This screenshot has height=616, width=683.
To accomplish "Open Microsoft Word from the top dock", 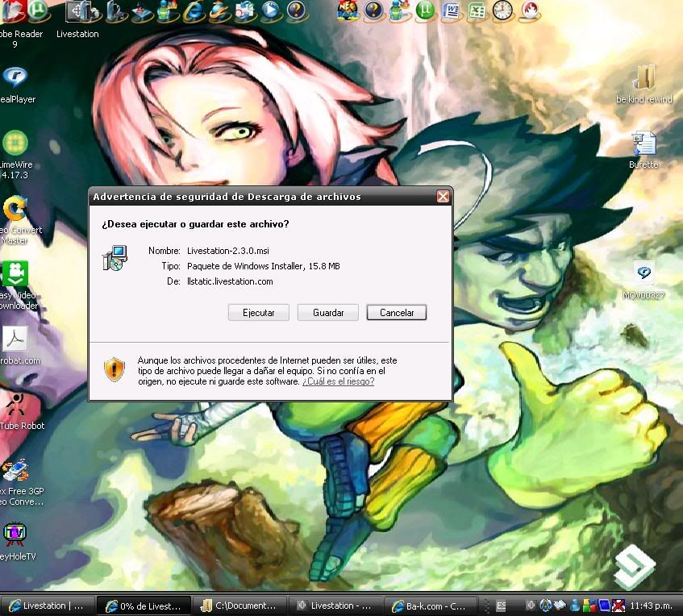I will [452, 11].
